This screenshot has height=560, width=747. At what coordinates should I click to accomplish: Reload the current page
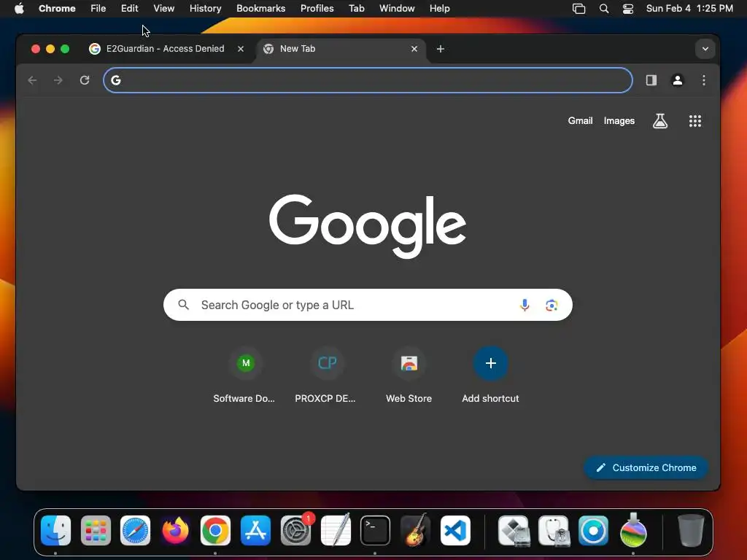click(x=85, y=80)
